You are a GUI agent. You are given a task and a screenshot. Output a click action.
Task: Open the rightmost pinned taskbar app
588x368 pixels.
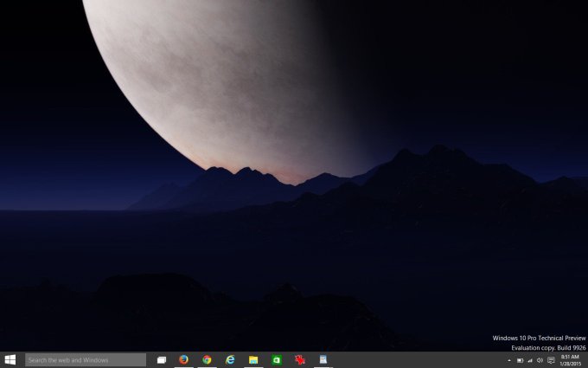(x=323, y=359)
